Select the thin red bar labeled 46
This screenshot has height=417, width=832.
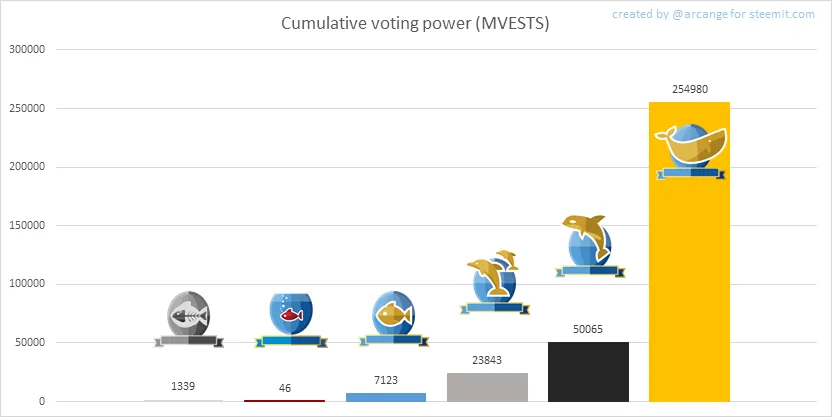point(284,401)
